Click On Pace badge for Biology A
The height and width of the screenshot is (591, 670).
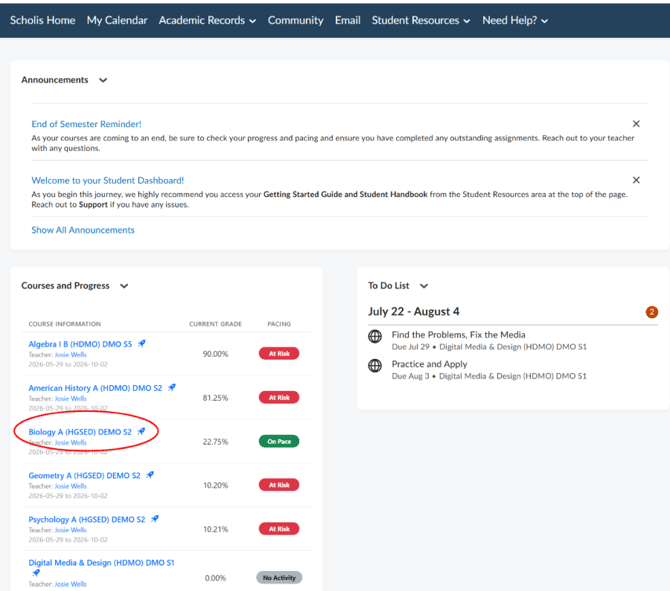click(x=279, y=441)
